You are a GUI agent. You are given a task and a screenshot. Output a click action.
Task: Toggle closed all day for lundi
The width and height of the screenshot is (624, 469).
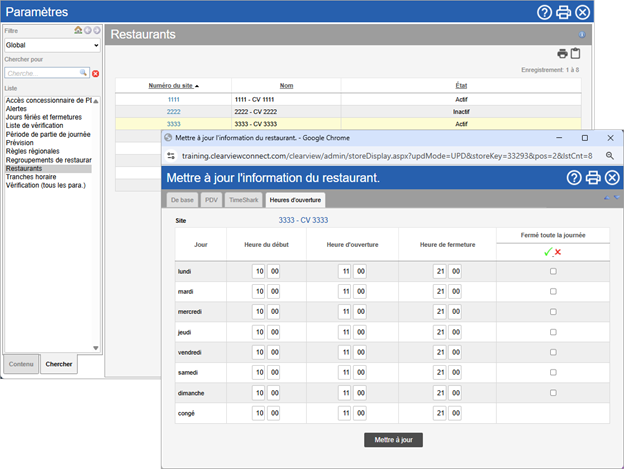click(x=553, y=271)
